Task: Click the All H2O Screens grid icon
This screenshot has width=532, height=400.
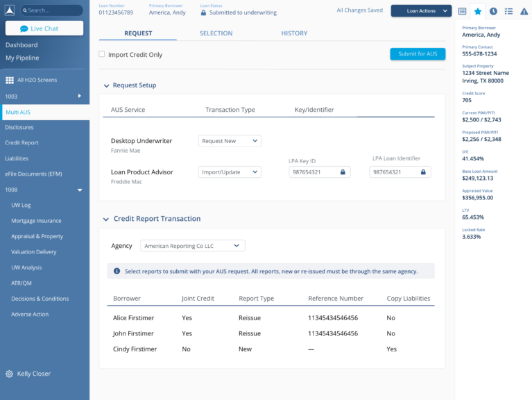Action: 10,80
